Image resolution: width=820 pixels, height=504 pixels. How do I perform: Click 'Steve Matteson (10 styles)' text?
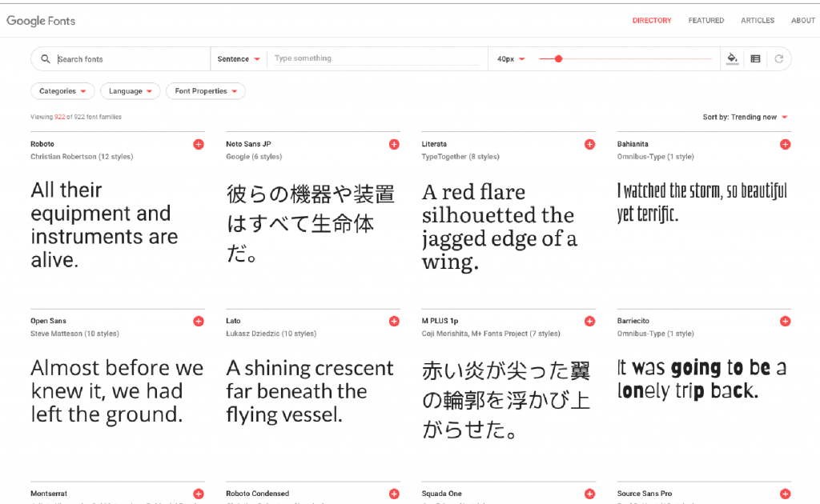[x=74, y=334]
